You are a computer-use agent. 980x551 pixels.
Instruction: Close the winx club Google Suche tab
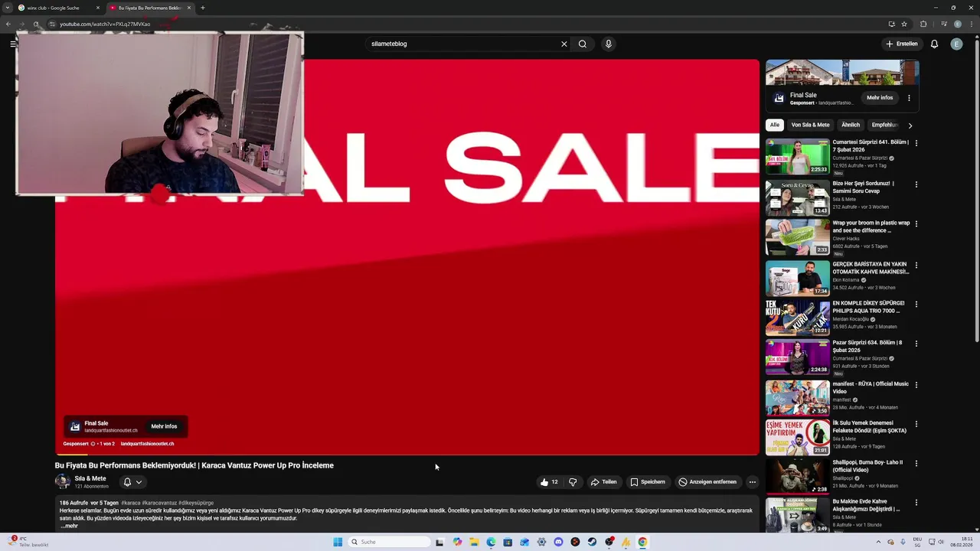click(98, 8)
